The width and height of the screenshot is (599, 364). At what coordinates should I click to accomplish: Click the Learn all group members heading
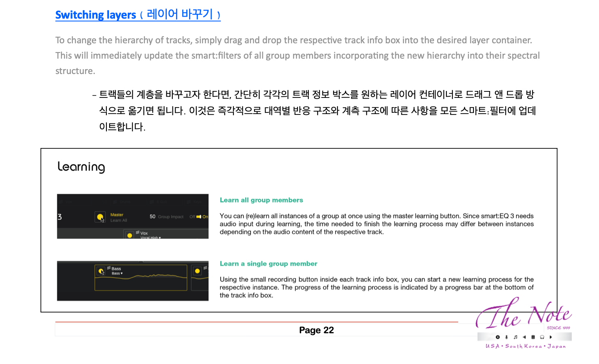pyautogui.click(x=261, y=200)
